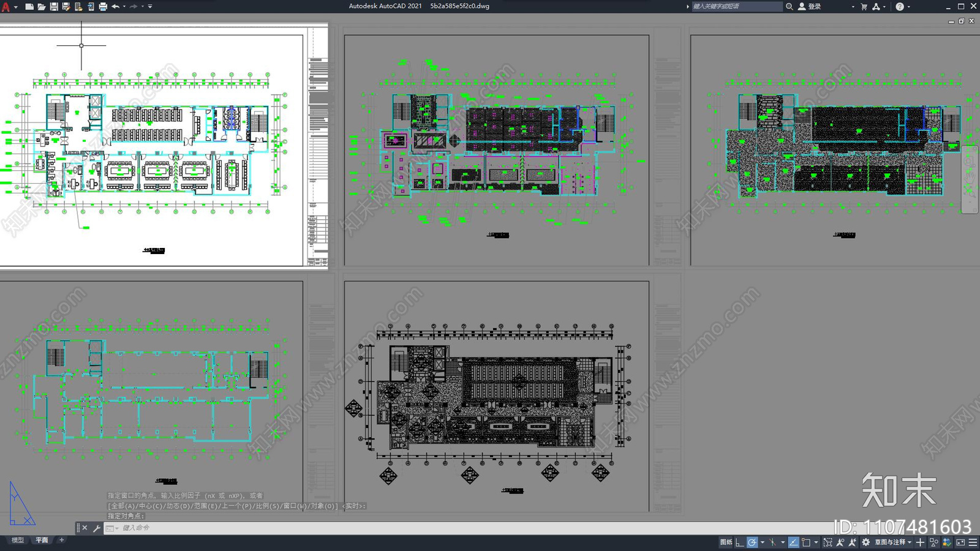Add a new layout with the plus button
The height and width of the screenshot is (551, 980).
[x=61, y=540]
